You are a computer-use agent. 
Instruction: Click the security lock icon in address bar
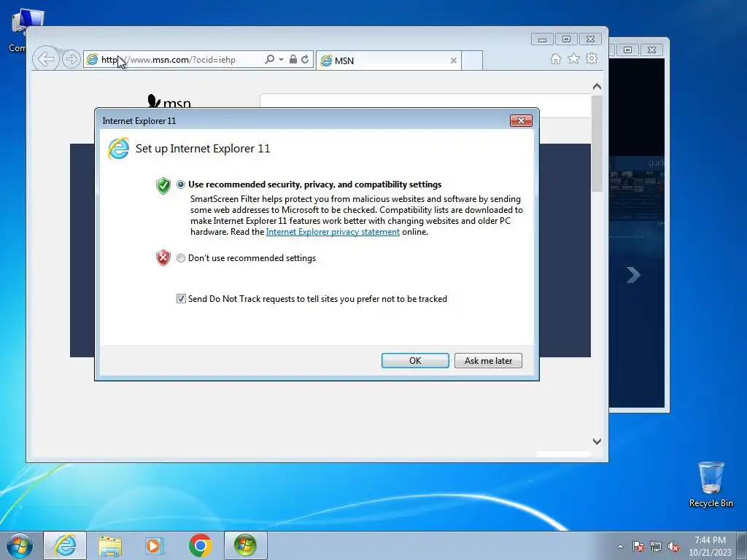click(x=293, y=60)
